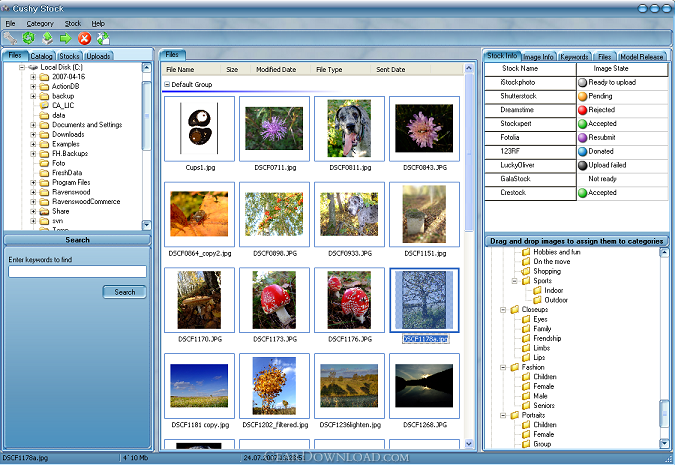Open the File menu
This screenshot has width=675, height=465.
point(10,24)
